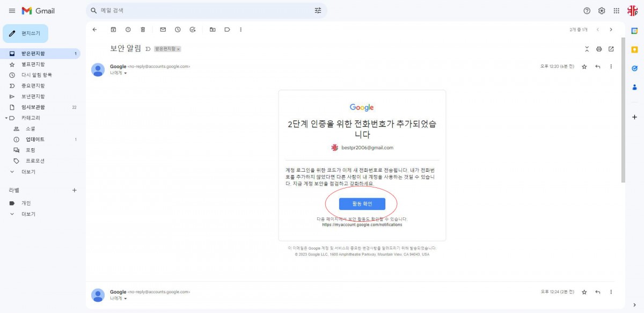This screenshot has width=644, height=313.
Task: Star the second Google email at the bottom
Action: coord(584,292)
